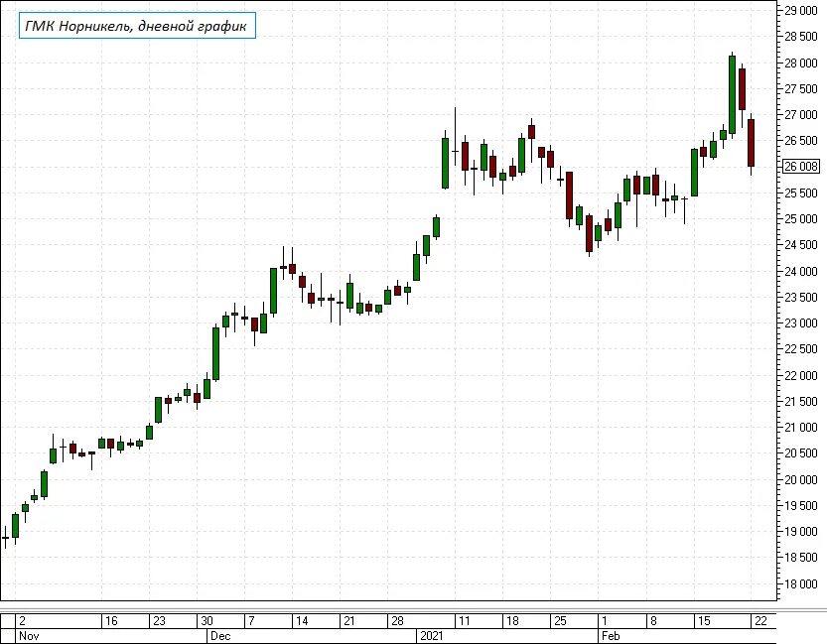The width and height of the screenshot is (827, 644).
Task: Click the 23 000 price axis label
Action: 801,322
